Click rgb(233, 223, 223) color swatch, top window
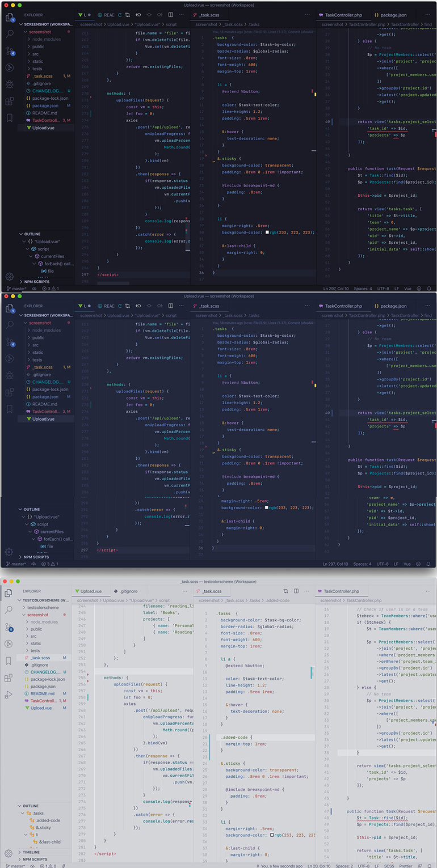 (x=267, y=232)
